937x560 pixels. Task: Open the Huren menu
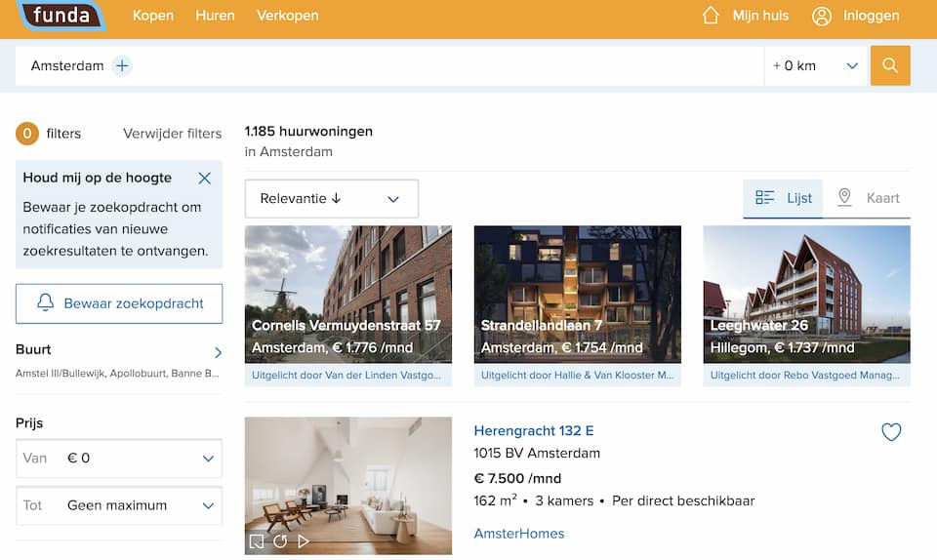pos(215,16)
